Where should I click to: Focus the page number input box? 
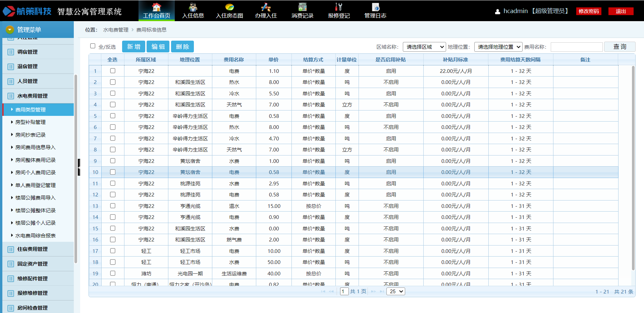pyautogui.click(x=344, y=292)
